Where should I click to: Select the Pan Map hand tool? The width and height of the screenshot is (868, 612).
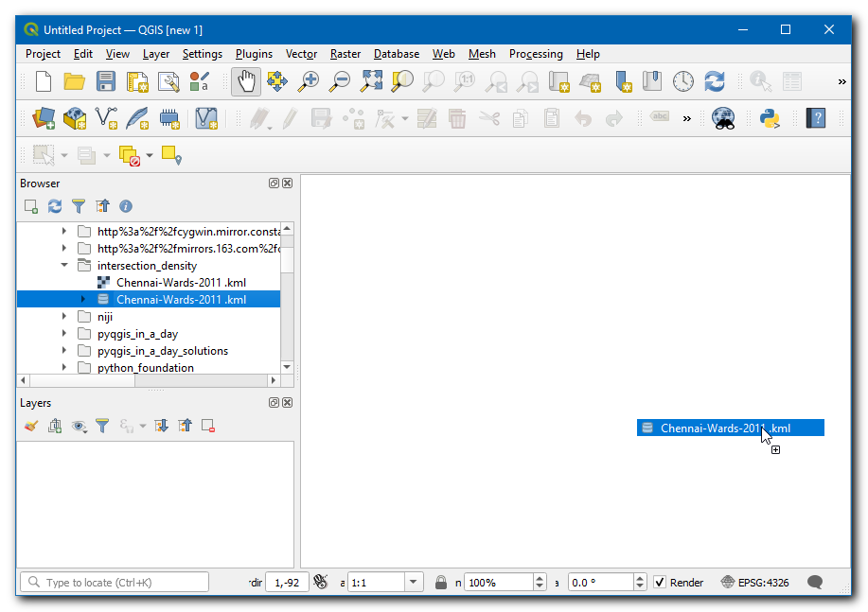point(246,82)
